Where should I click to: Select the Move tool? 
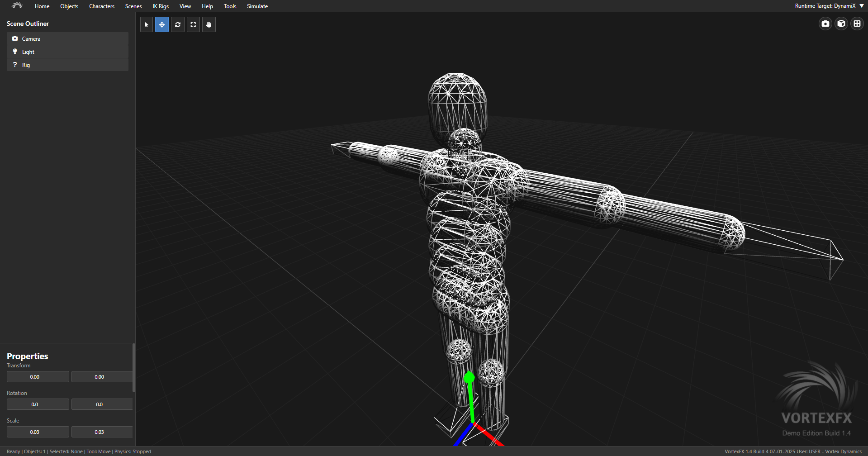click(162, 24)
